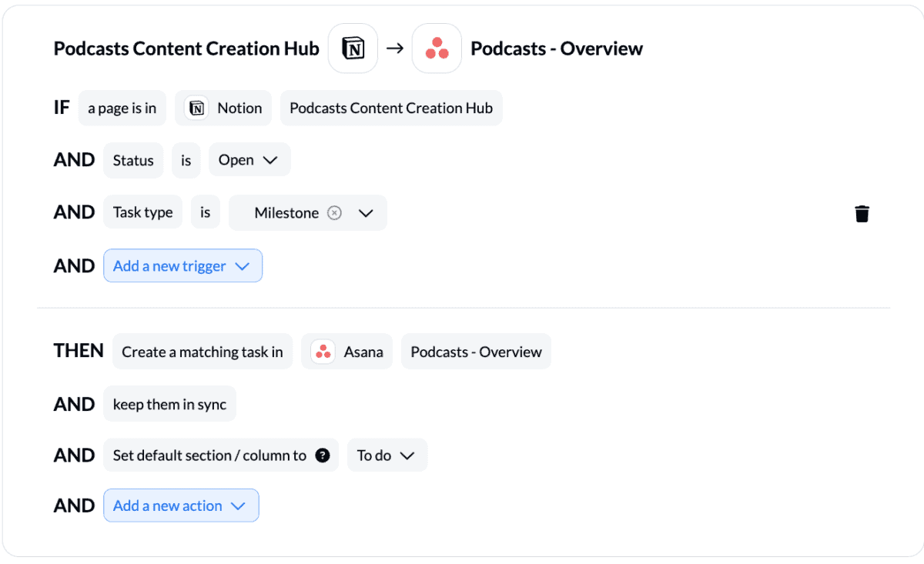Expand the Milestone task type dropdown
The height and width of the screenshot is (564, 924).
(367, 212)
